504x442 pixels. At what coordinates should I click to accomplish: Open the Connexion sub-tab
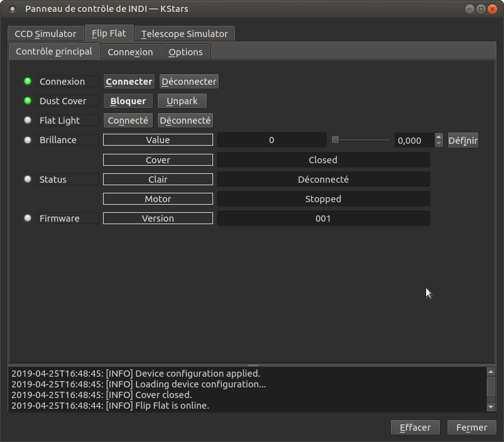click(x=130, y=52)
